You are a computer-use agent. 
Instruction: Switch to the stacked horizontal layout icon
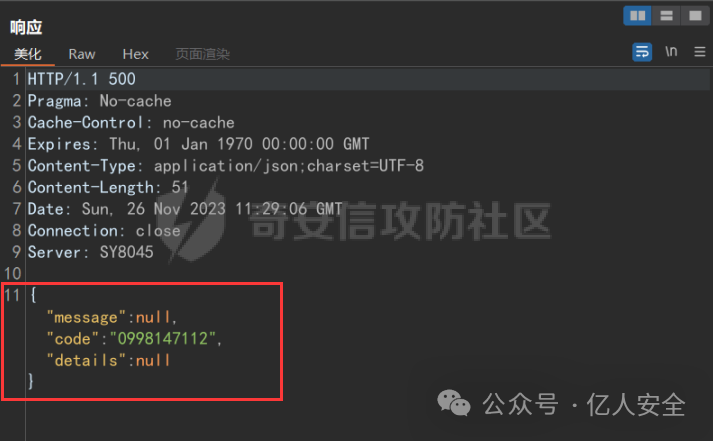tap(666, 16)
